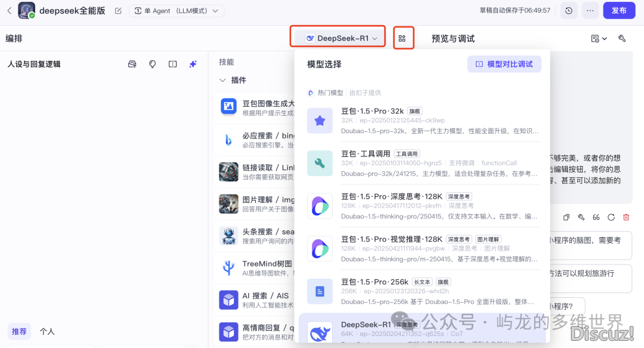Open the DeepSeek-R1 model dropdown
The height and width of the screenshot is (348, 644).
tap(341, 38)
